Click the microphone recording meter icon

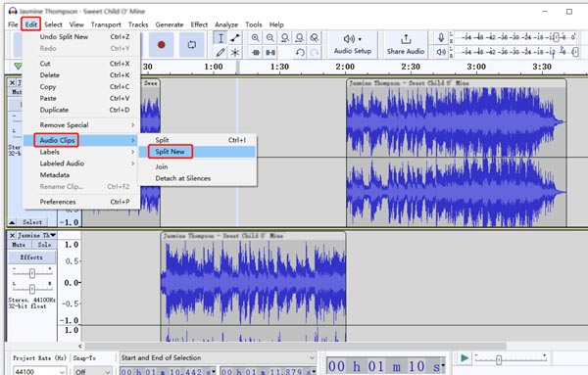(441, 37)
